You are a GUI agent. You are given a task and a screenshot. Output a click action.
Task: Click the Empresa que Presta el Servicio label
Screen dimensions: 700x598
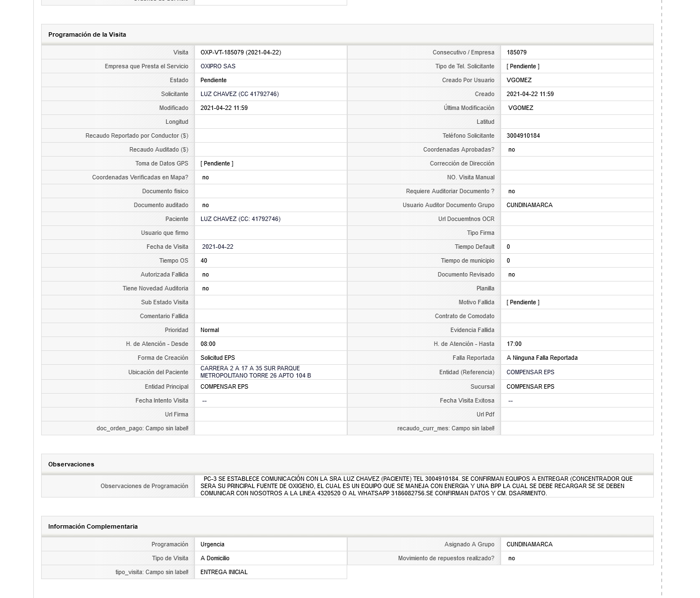coord(147,66)
